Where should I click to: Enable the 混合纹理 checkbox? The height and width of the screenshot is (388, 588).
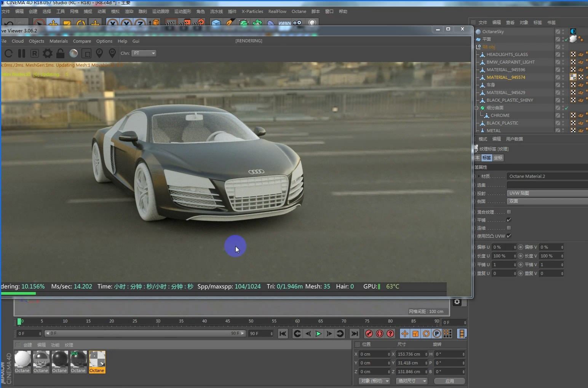pyautogui.click(x=509, y=212)
